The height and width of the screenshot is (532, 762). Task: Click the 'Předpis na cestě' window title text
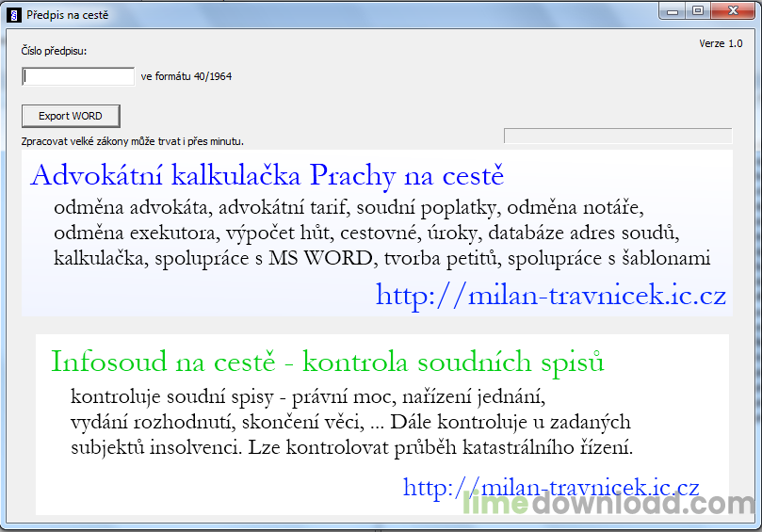pos(66,12)
